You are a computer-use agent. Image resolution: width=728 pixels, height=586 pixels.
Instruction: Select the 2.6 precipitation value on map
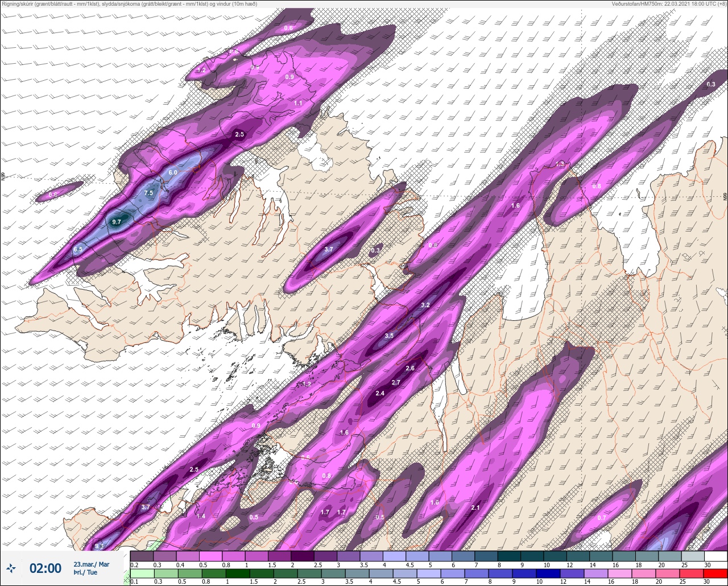pyautogui.click(x=410, y=368)
